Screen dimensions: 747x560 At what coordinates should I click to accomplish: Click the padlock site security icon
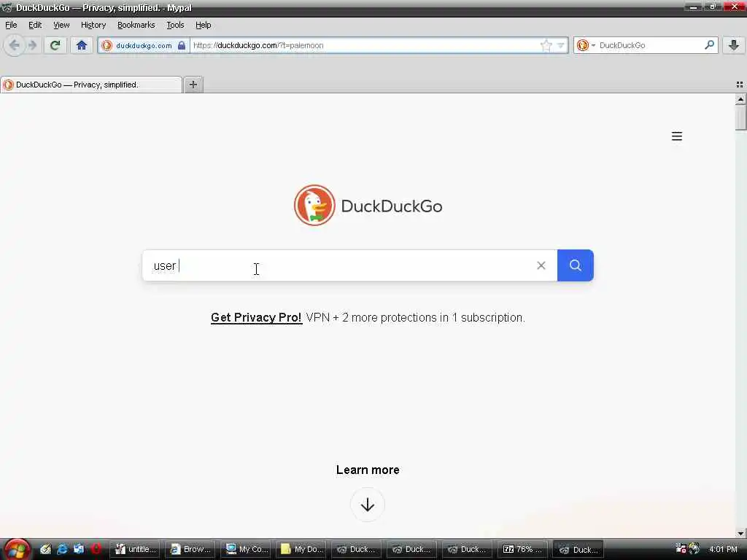pos(182,45)
